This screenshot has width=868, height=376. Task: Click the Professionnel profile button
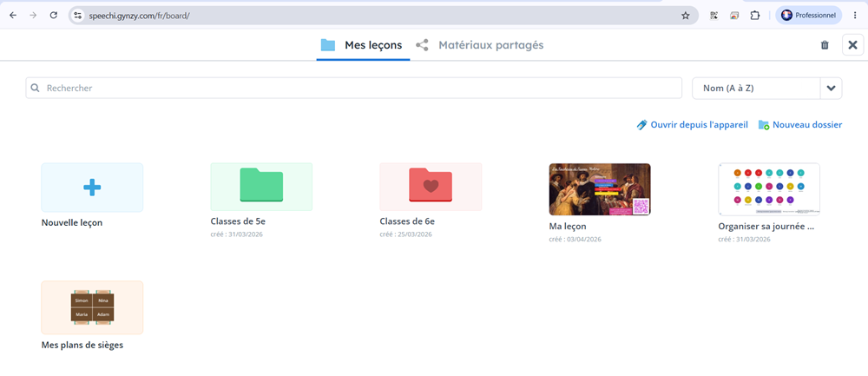point(809,16)
